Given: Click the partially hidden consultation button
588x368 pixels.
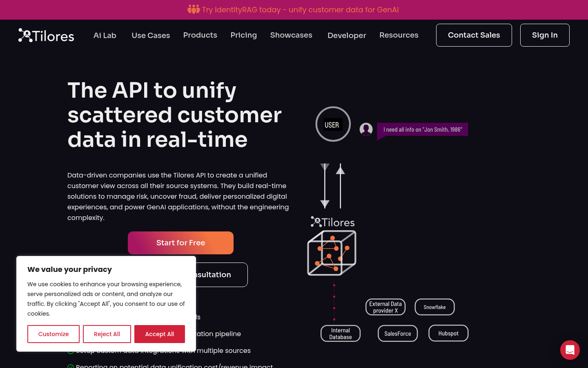Looking at the screenshot, I should click(x=222, y=275).
